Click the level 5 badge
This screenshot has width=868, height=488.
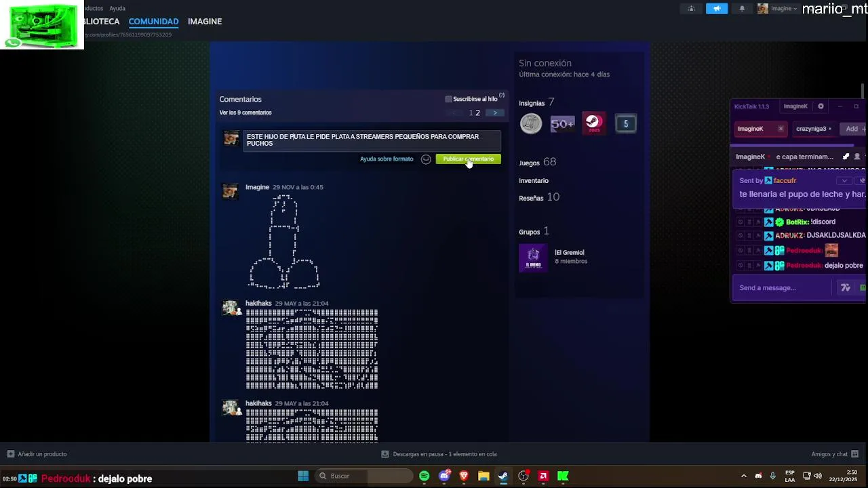pyautogui.click(x=625, y=123)
